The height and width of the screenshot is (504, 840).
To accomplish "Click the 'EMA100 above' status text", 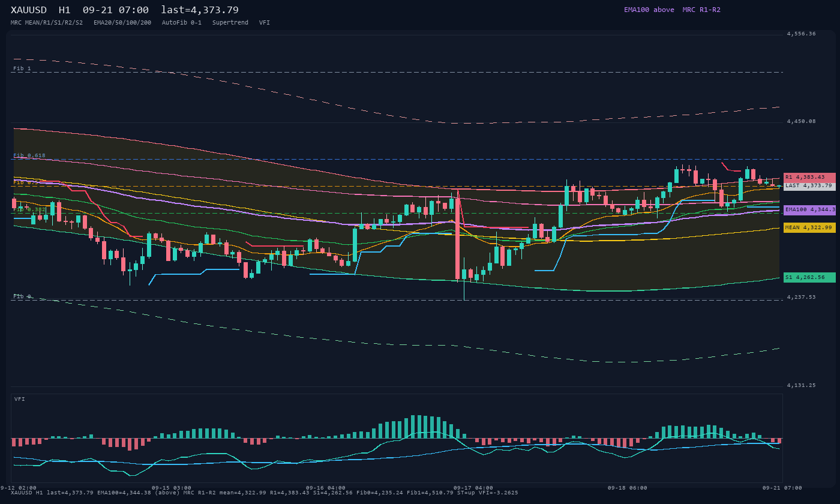I will click(649, 10).
